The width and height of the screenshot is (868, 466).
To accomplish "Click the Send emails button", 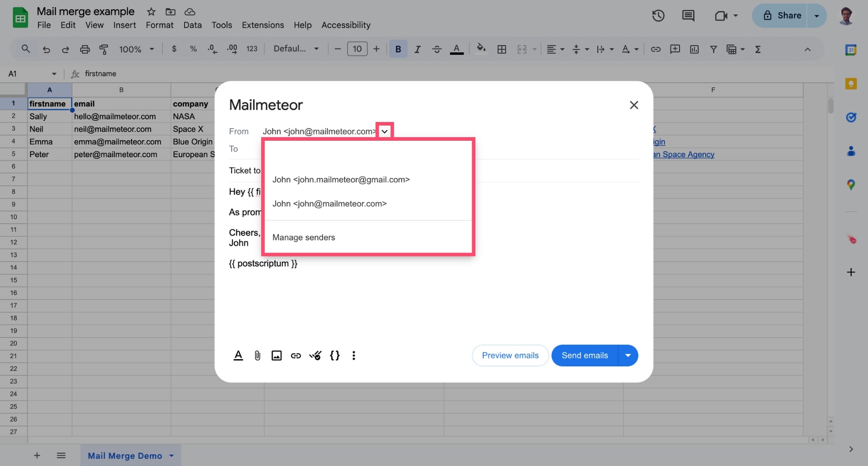I will point(584,356).
